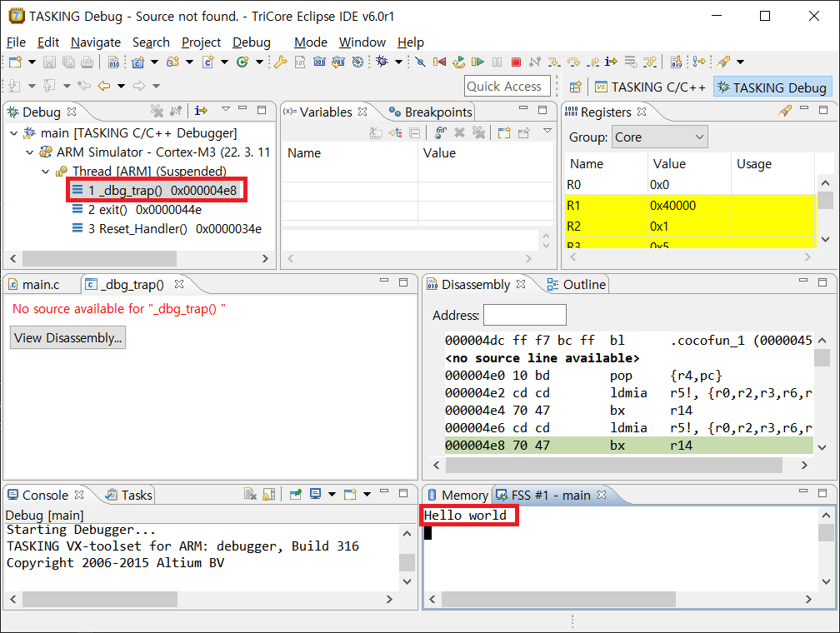Click the yellow back navigation arrow
The height and width of the screenshot is (633, 840).
pos(104,86)
